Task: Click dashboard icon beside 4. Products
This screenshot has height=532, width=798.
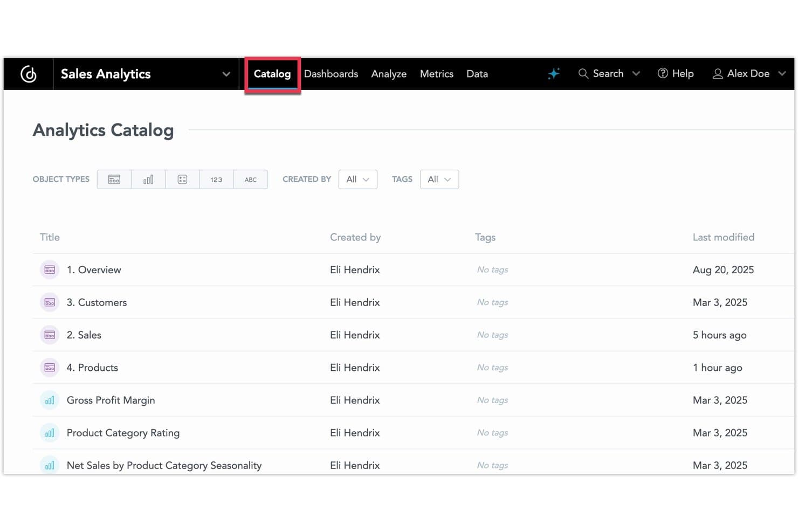Action: (x=50, y=368)
